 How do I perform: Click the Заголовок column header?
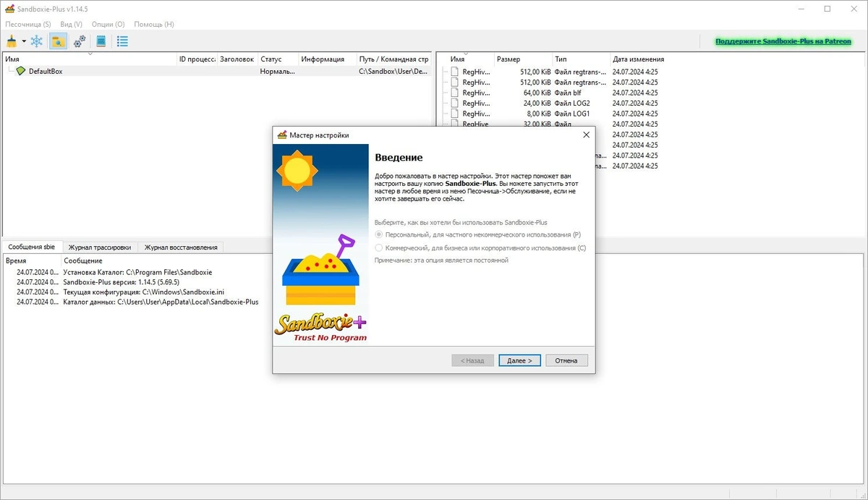[x=237, y=59]
